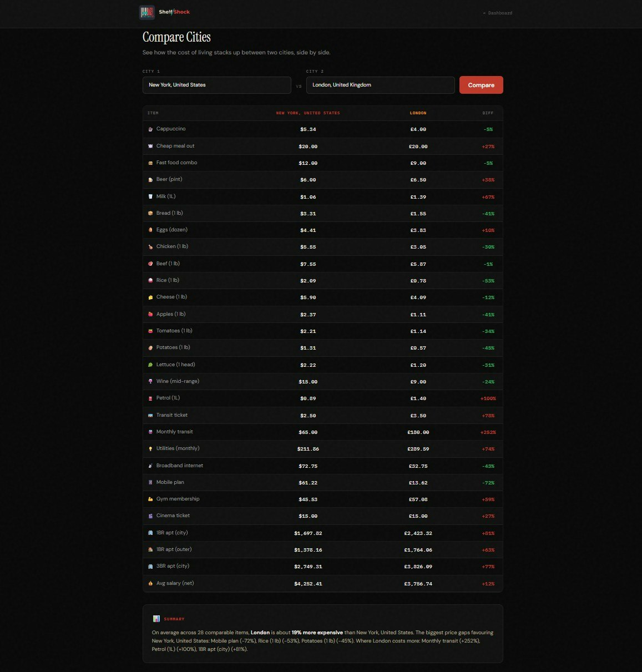Click the Beef (1 lb) icon

click(150, 264)
